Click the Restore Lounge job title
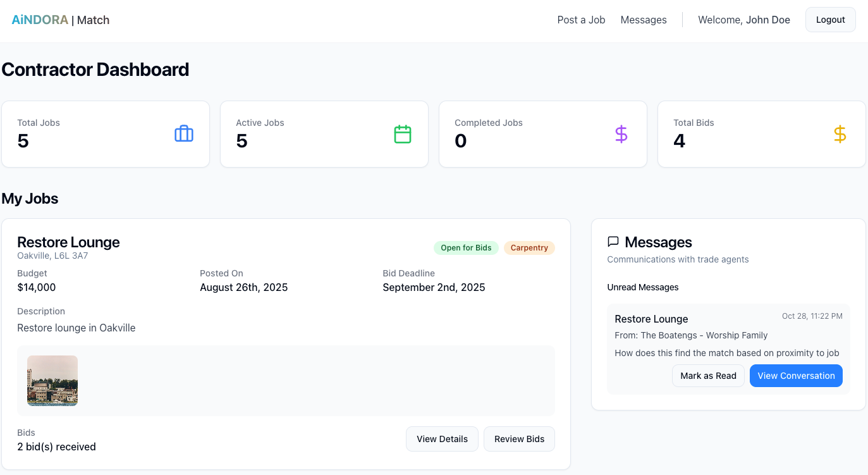Screen dimensions: 868x475 [68, 242]
